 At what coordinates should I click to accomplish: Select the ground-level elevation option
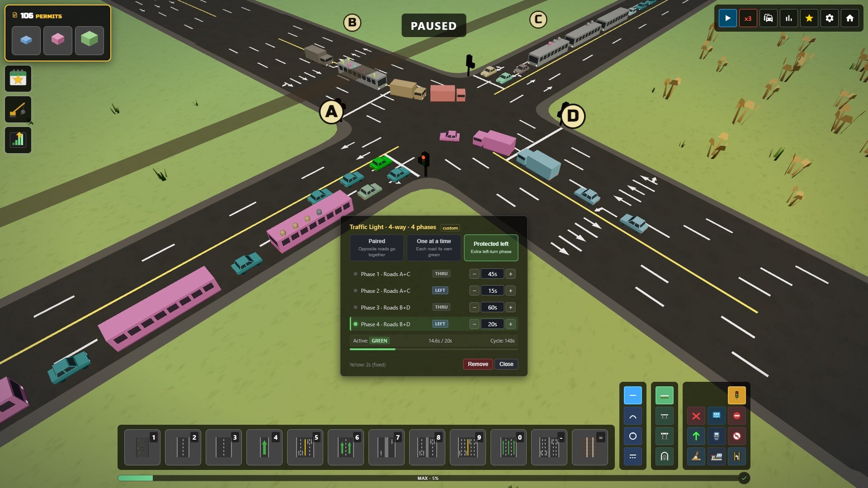pyautogui.click(x=665, y=395)
